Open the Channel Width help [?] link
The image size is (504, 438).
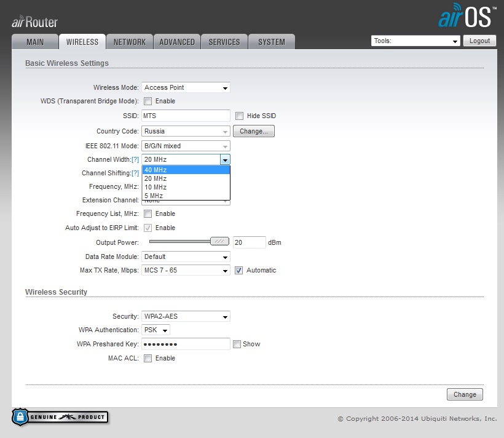tap(135, 159)
